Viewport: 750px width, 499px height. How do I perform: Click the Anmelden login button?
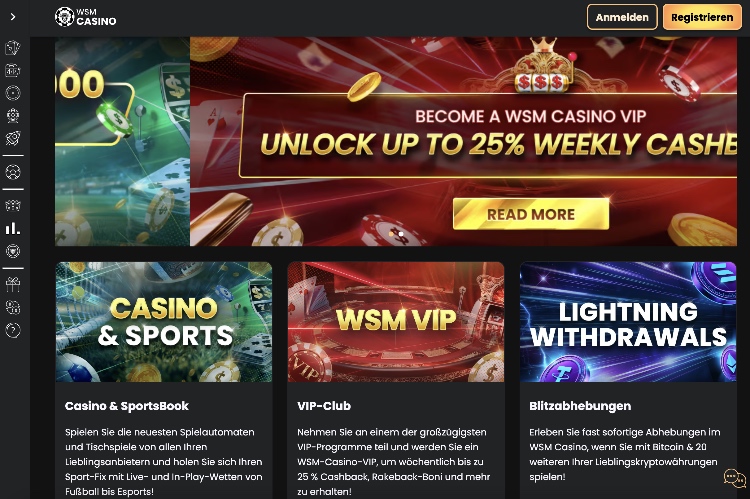click(622, 17)
